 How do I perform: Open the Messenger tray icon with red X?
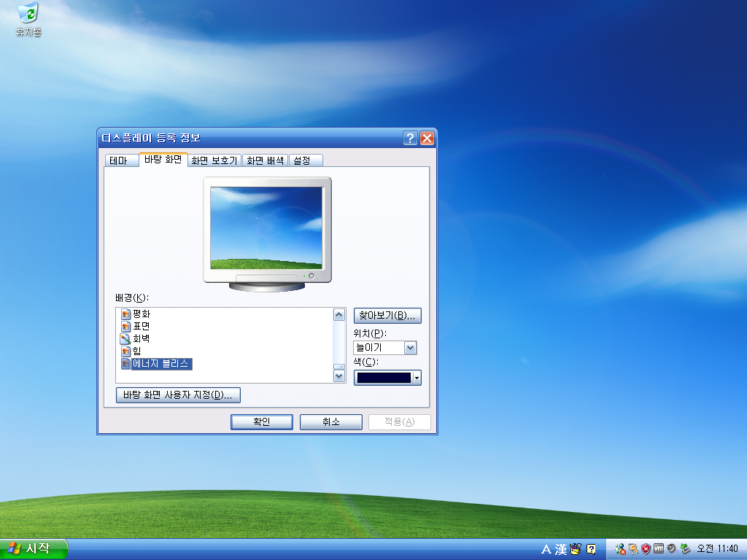[620, 549]
